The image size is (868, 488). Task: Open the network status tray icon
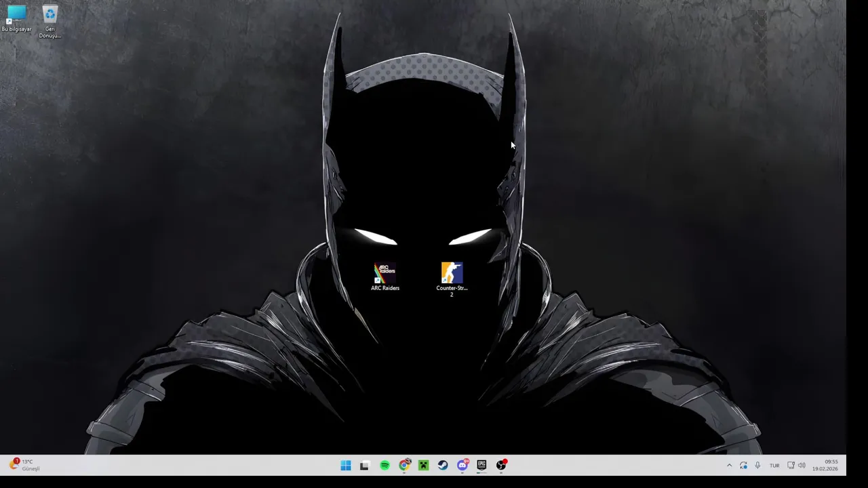tap(791, 466)
